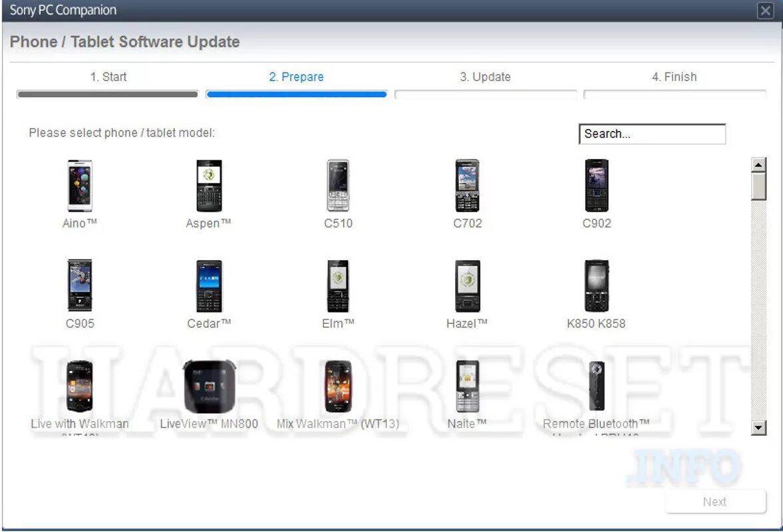Click the scrollbar down arrow
Viewport: 783px width, 532px height.
point(758,428)
